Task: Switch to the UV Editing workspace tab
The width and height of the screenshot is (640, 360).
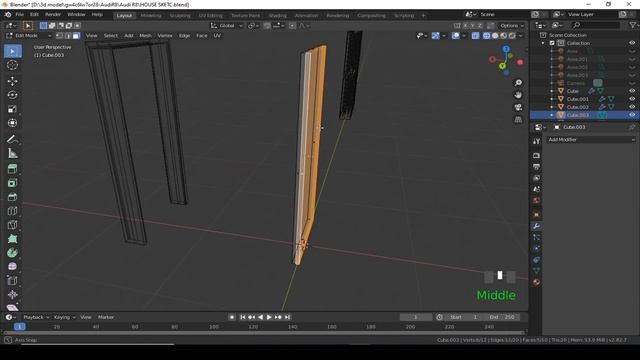Action: 211,16
